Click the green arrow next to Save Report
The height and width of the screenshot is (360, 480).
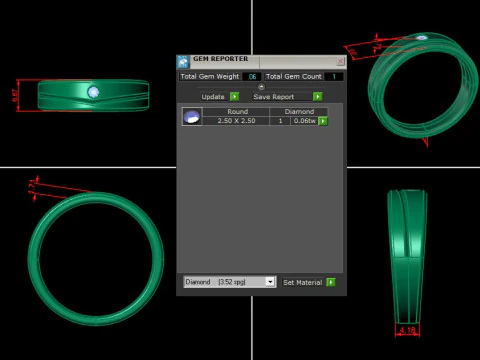pos(318,97)
